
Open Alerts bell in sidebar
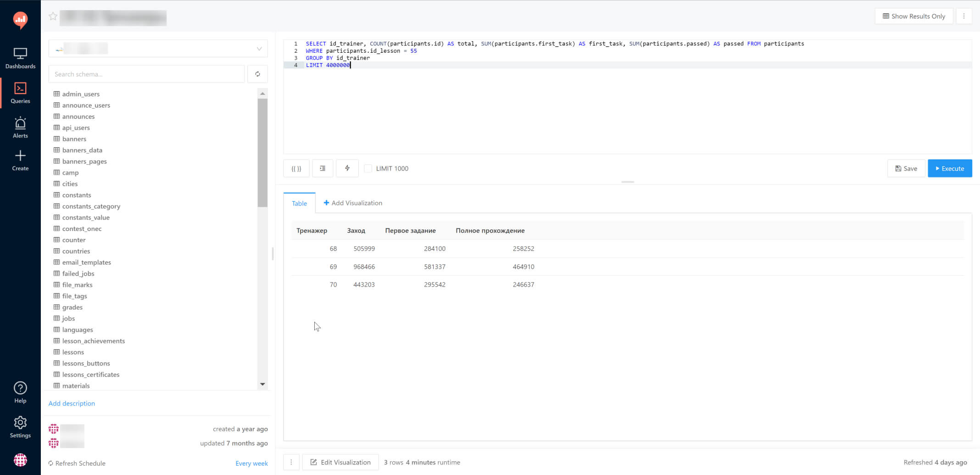(x=20, y=127)
